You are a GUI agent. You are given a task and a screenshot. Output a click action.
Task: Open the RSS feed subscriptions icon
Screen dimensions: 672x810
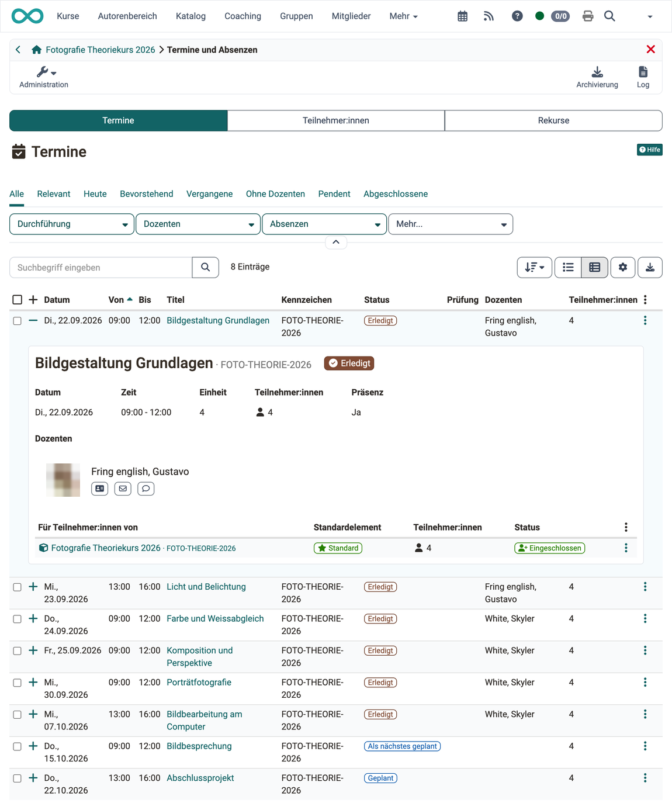click(489, 16)
